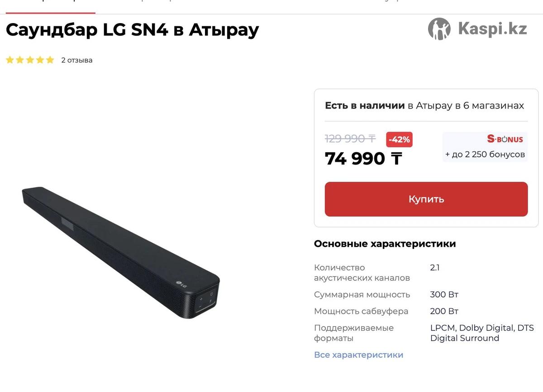Click the soundbar's control button panel

(x=206, y=301)
